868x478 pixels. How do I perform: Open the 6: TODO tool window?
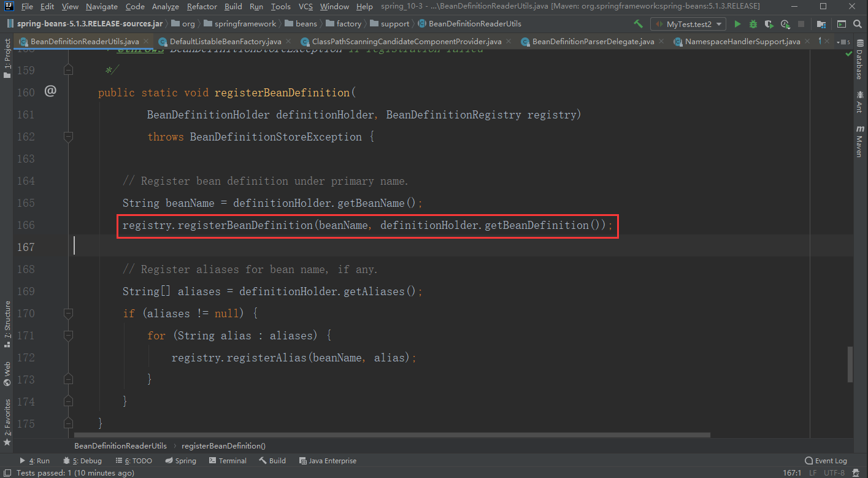pos(133,461)
